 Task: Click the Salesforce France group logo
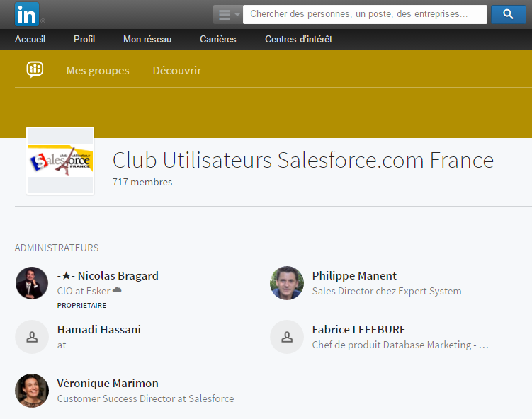point(60,161)
